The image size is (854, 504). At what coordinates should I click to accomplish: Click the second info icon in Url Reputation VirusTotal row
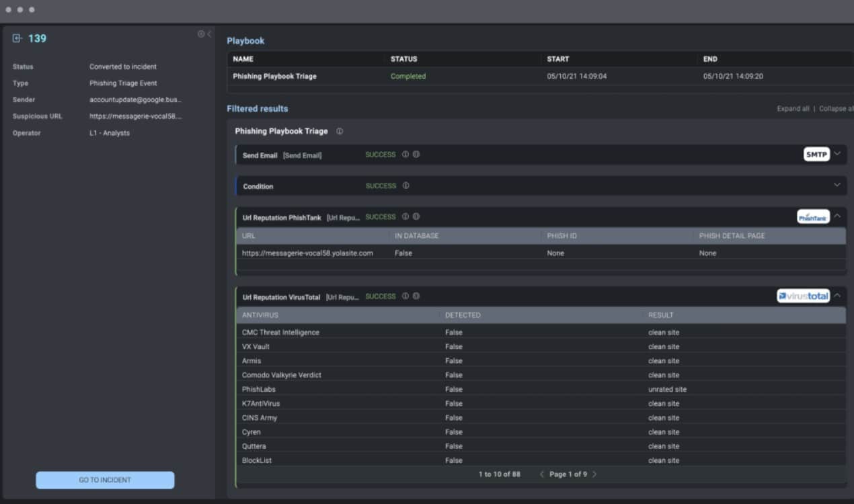pos(416,296)
